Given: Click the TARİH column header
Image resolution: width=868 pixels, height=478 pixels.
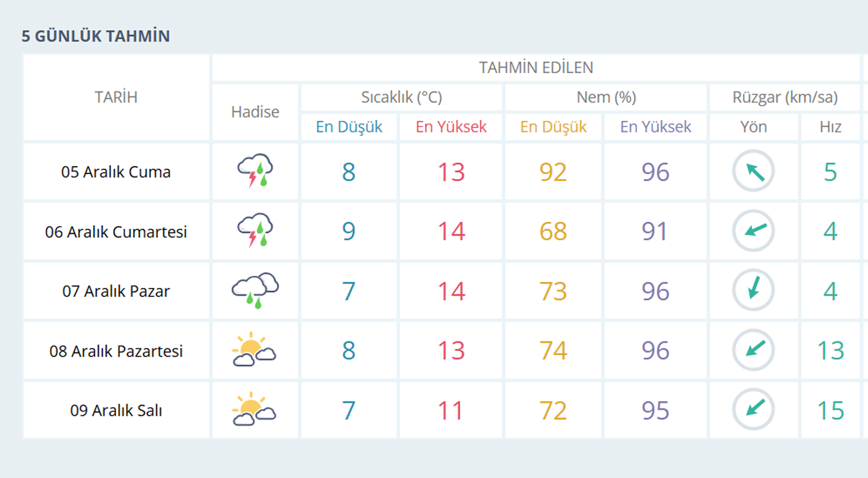Looking at the screenshot, I should 116,97.
